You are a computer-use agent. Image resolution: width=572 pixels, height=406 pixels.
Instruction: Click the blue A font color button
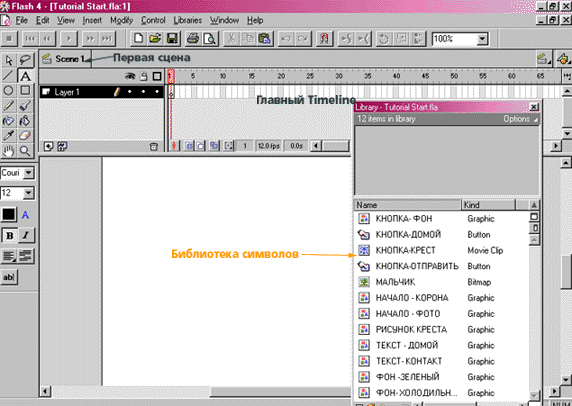coord(25,215)
